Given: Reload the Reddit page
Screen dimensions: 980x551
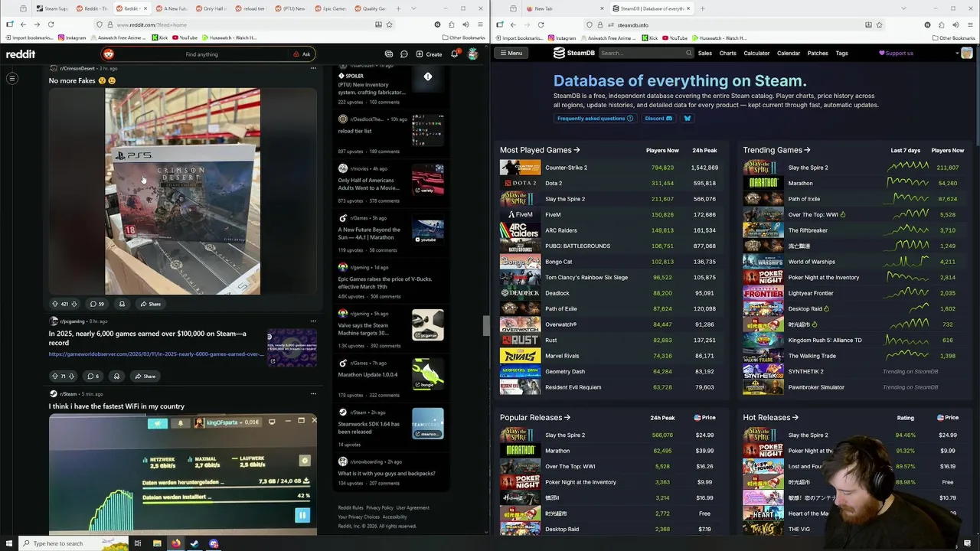Looking at the screenshot, I should pyautogui.click(x=51, y=24).
